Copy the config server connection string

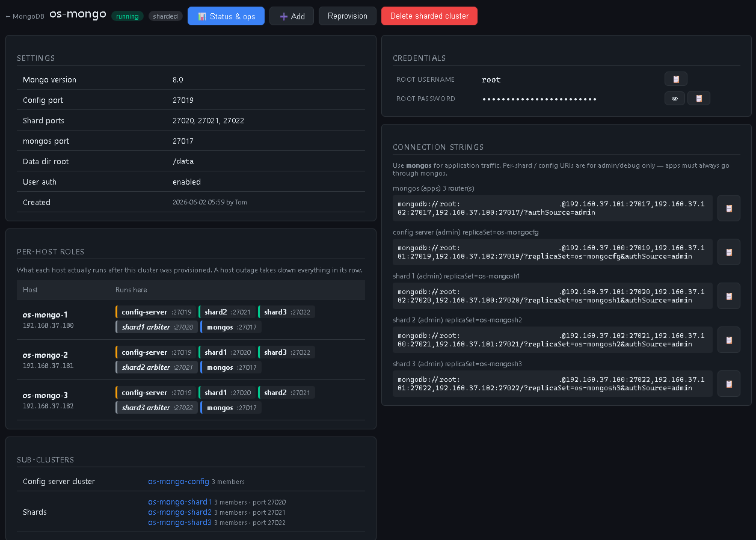click(729, 252)
